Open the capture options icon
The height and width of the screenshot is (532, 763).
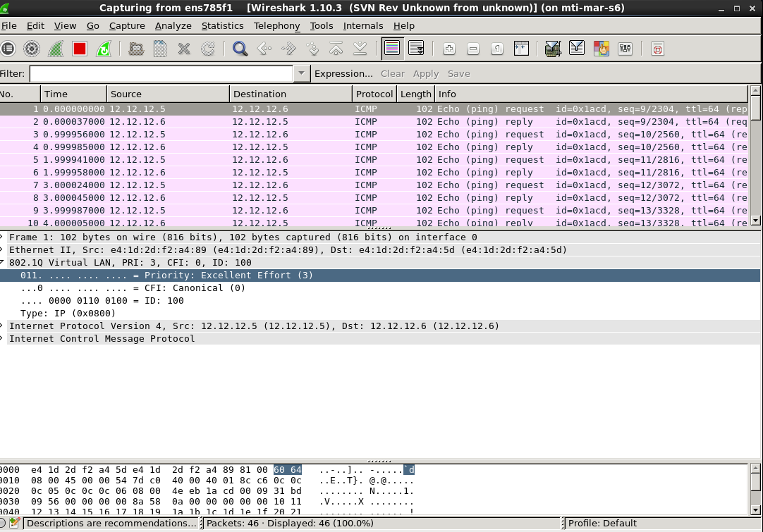point(32,49)
